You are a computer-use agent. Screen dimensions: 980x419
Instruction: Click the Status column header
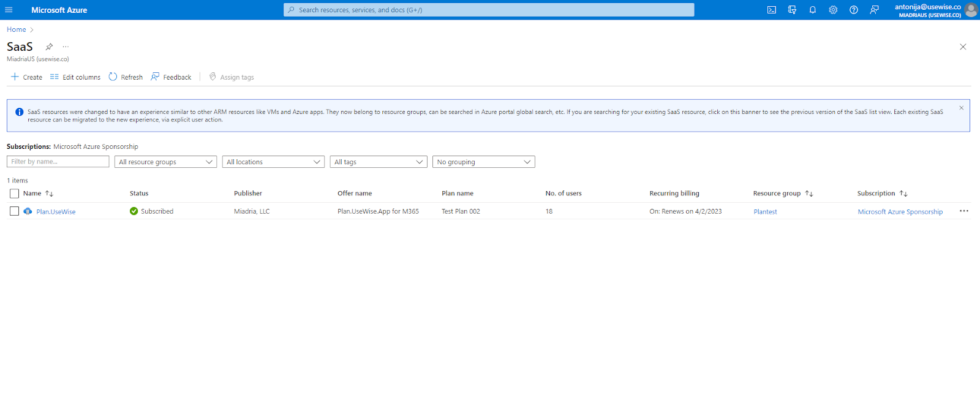coord(139,194)
